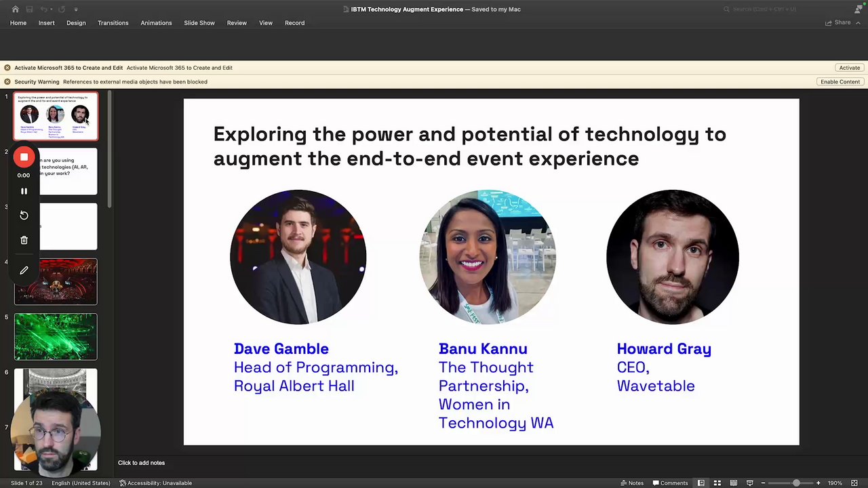Viewport: 868px width, 488px height.
Task: Delete the recording with trash icon
Action: [x=24, y=240]
